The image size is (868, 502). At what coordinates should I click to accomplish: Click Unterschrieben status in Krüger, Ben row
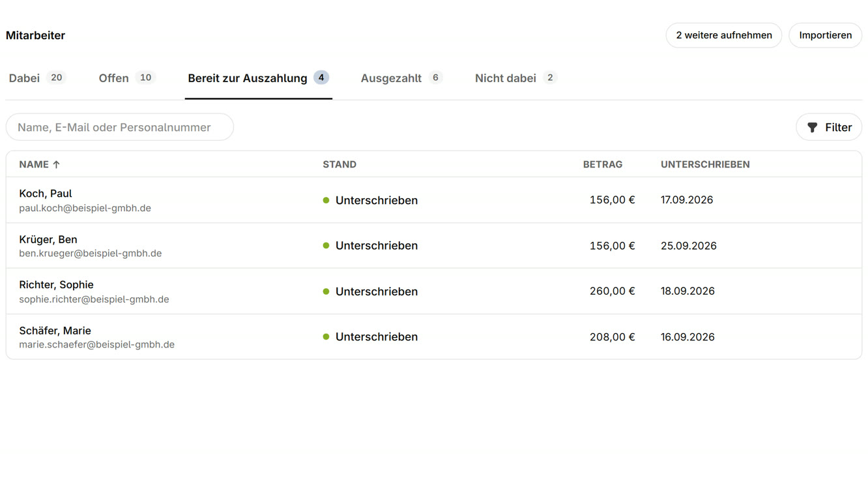click(370, 246)
